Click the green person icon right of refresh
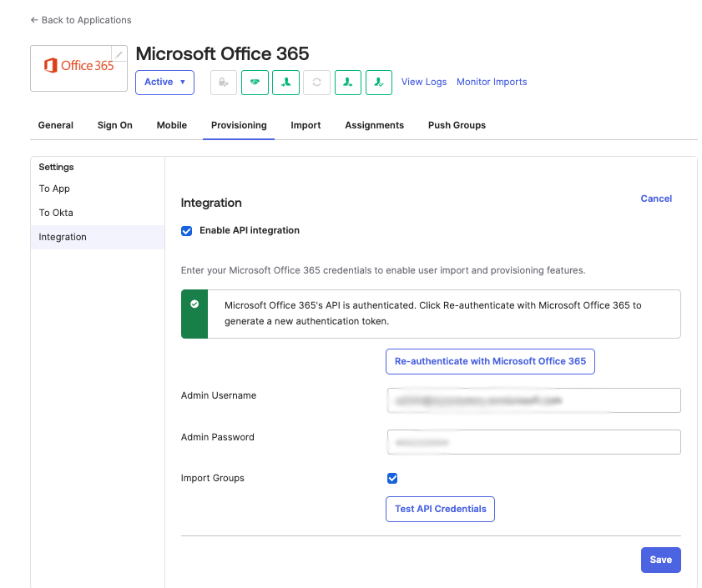Viewport: 702px width, 588px height. (348, 83)
